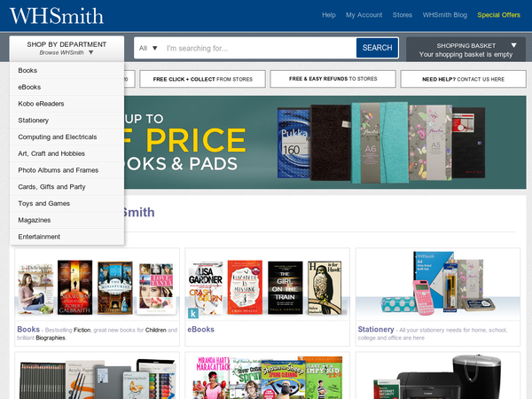
Task: Click The Miniaturist book cover
Action: click(x=115, y=287)
